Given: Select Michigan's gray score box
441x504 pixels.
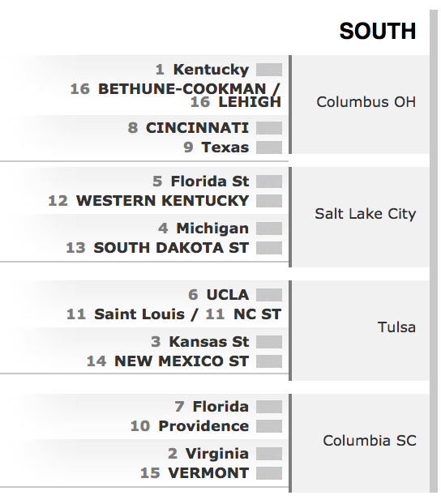Looking at the screenshot, I should (269, 229).
